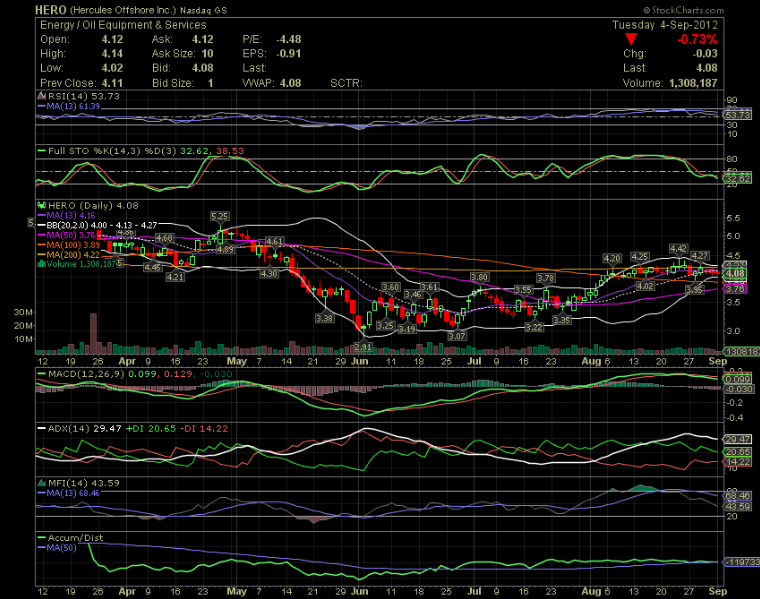Screen dimensions: 760x599
Task: Click the volume bars icon in price legend
Action: pos(42,264)
